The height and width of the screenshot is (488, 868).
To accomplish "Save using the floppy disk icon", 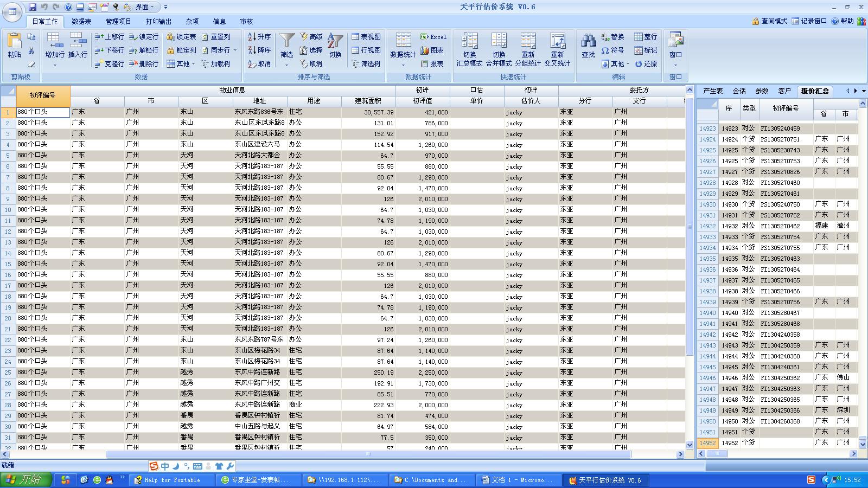I will pos(33,7).
